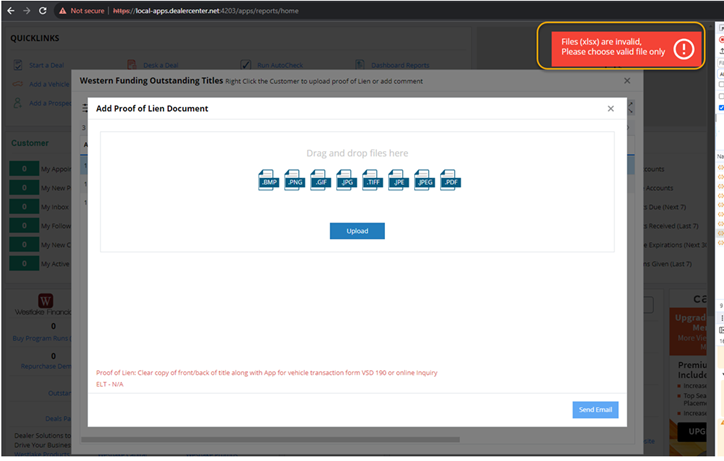Go back using the browser back arrow

point(11,11)
